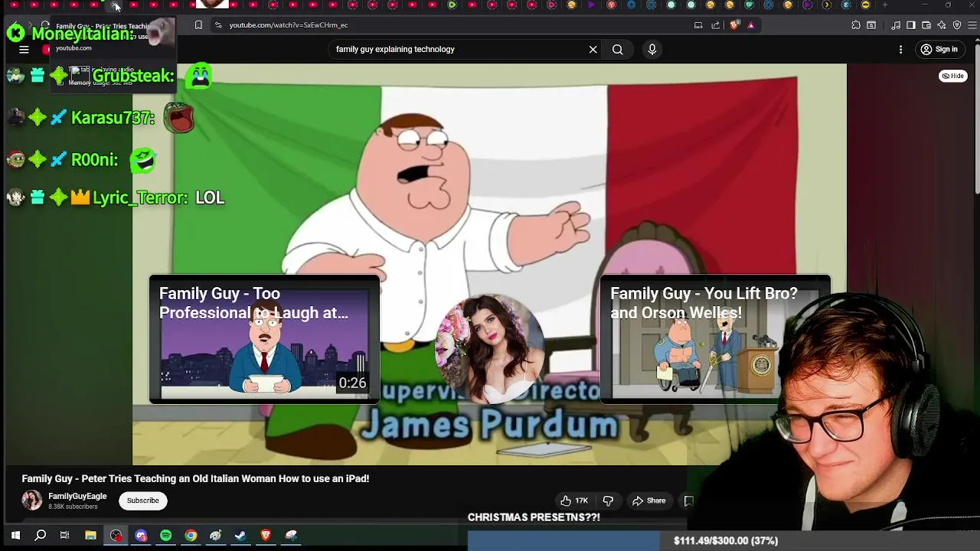Open suggested video You Lift Bro and Orson Welles

[x=715, y=339]
